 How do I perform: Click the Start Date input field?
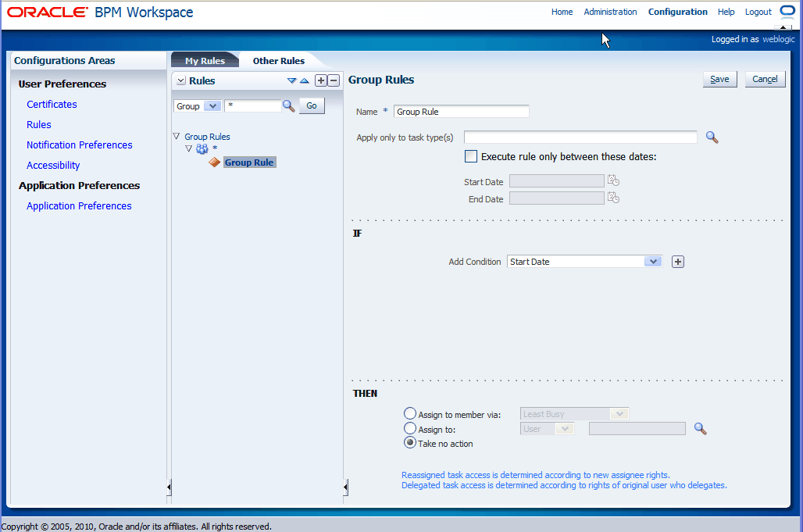pos(557,180)
